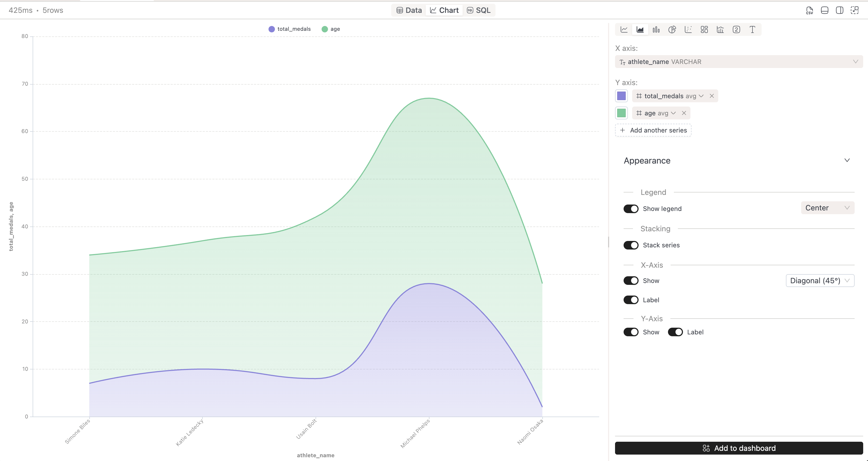The image size is (868, 461).
Task: Switch to the SQL tab
Action: tap(479, 10)
